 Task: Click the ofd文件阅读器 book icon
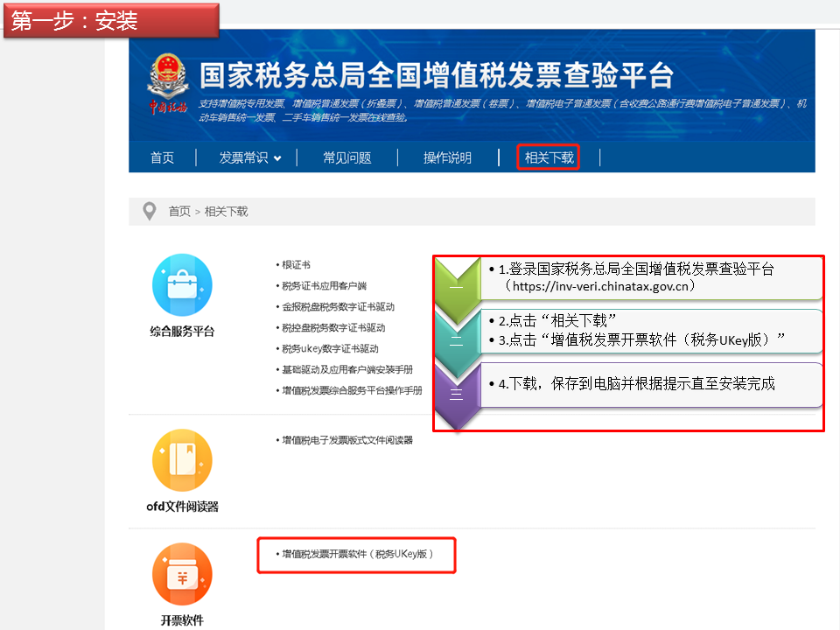tap(182, 460)
